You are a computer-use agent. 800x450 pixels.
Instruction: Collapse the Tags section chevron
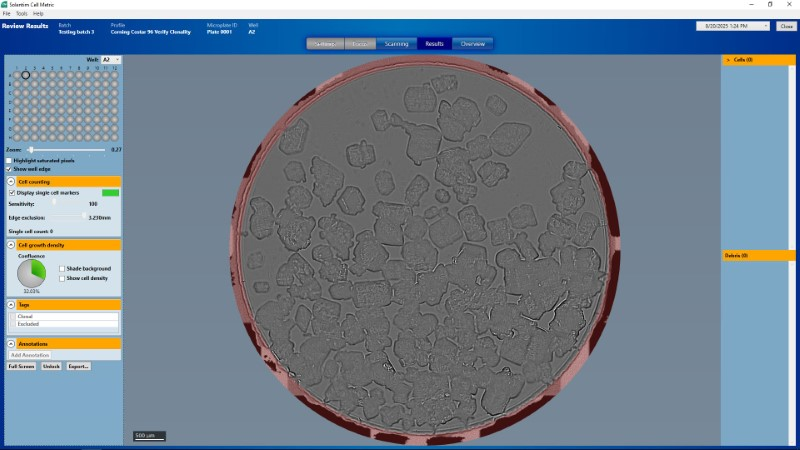click(x=11, y=304)
